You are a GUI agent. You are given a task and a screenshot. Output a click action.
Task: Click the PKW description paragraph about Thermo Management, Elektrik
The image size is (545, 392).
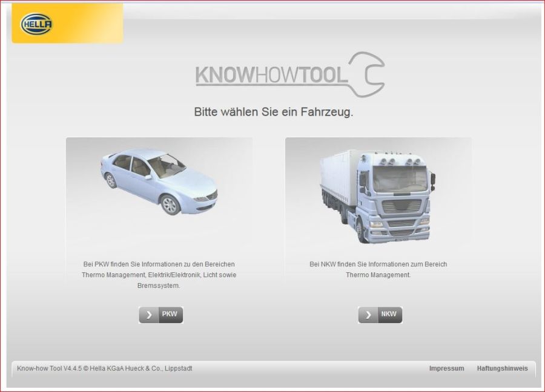159,275
